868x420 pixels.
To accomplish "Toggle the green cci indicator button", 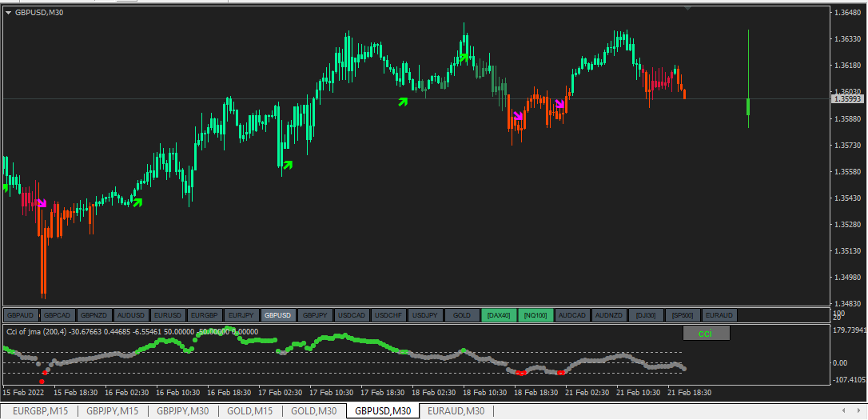I will tap(706, 333).
